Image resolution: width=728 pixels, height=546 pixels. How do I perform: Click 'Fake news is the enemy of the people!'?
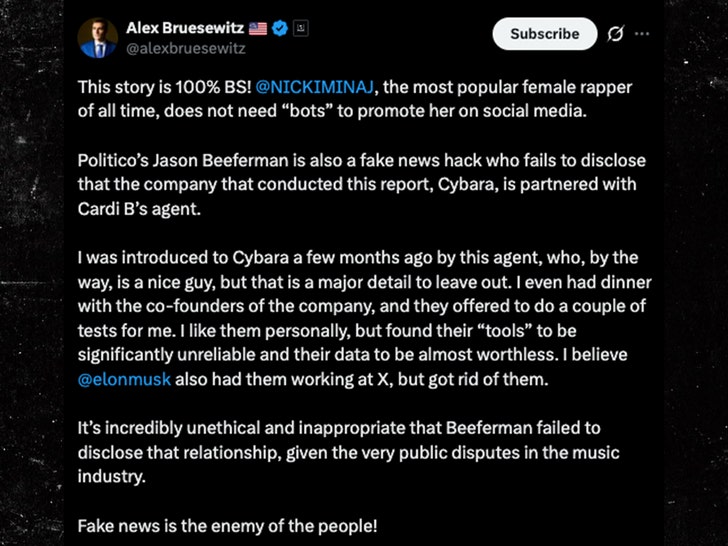coord(228,525)
